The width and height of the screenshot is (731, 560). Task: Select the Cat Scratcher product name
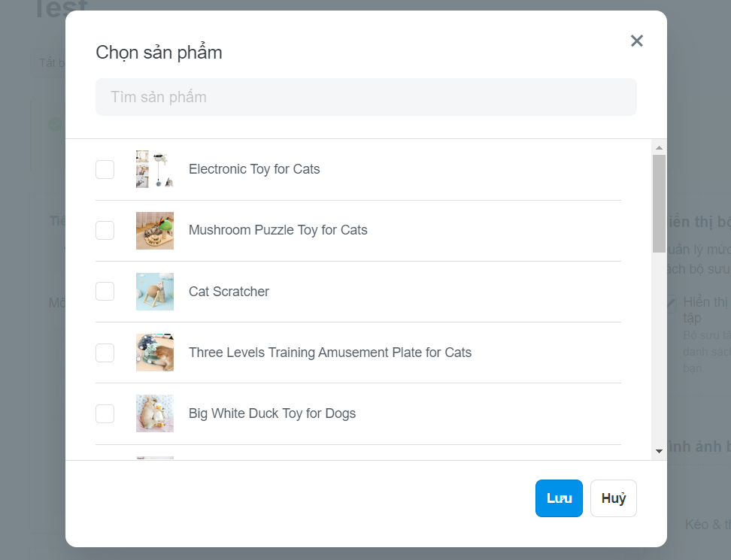[229, 292]
